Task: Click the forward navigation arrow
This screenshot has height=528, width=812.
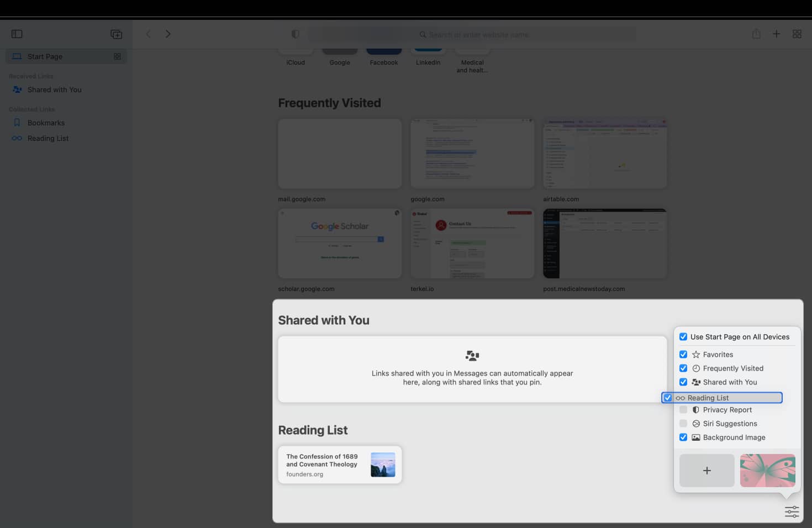Action: pyautogui.click(x=168, y=34)
